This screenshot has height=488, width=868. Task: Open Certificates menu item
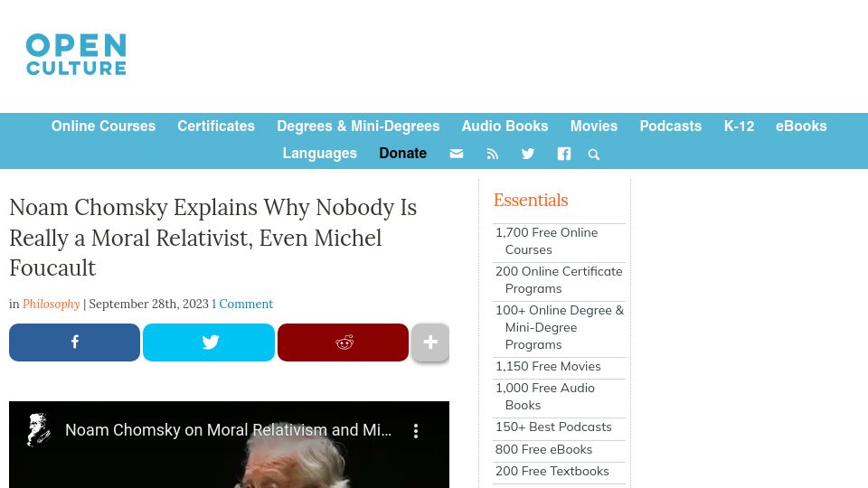(216, 127)
